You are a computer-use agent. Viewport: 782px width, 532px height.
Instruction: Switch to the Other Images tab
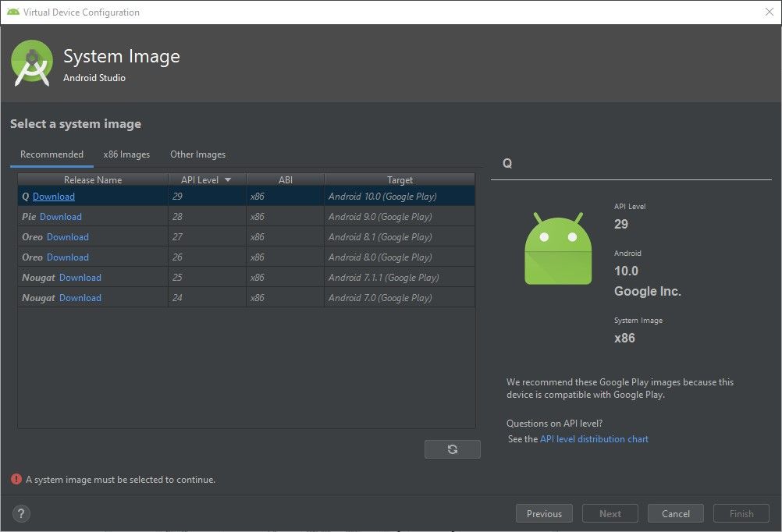tap(197, 154)
